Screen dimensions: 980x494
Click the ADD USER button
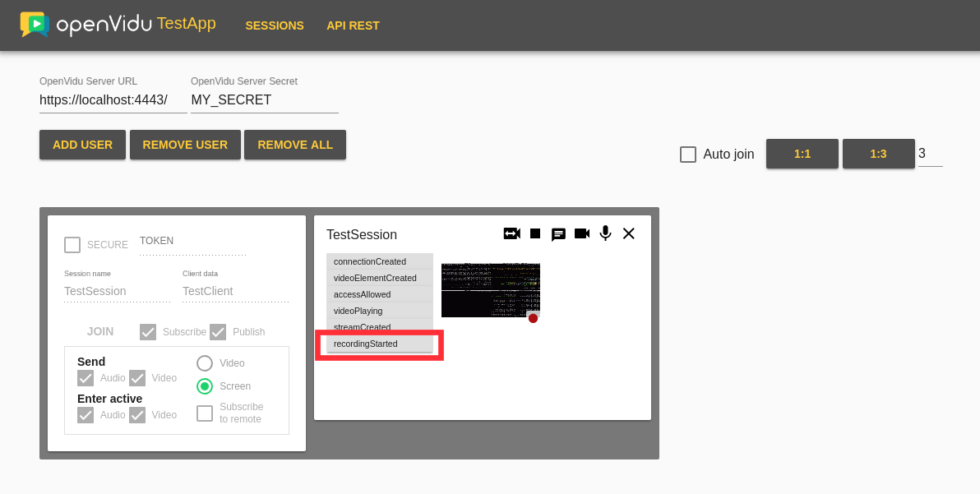[x=82, y=145]
